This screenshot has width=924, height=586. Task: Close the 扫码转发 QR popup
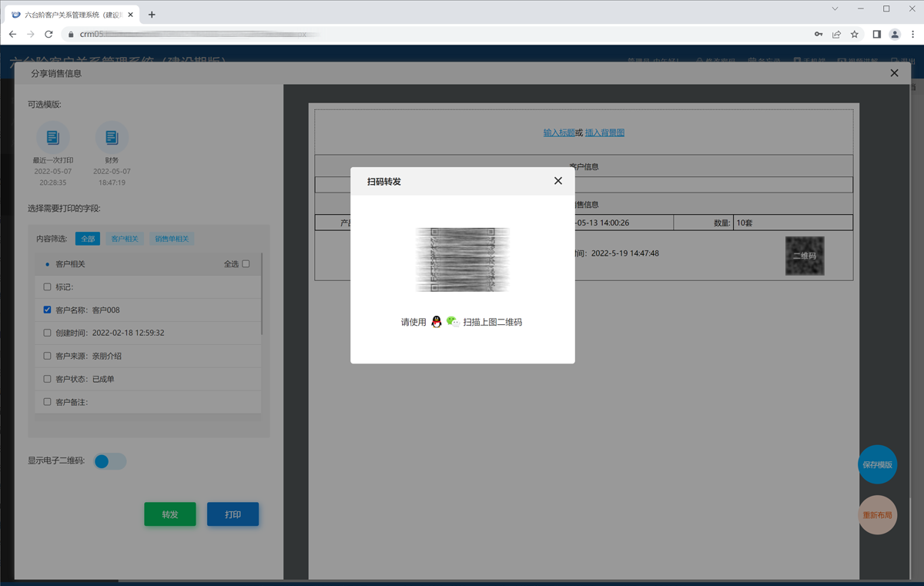click(x=558, y=181)
